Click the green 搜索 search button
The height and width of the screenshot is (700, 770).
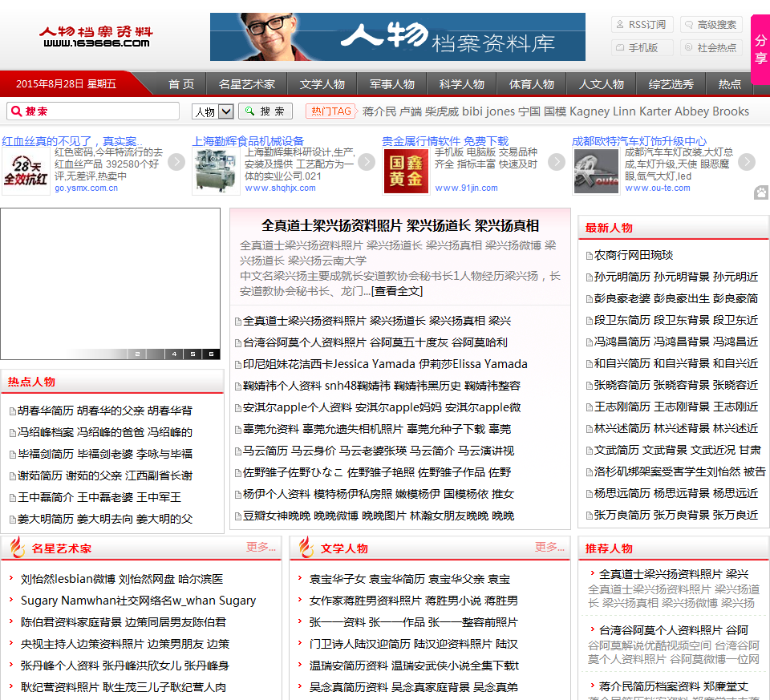pos(265,111)
